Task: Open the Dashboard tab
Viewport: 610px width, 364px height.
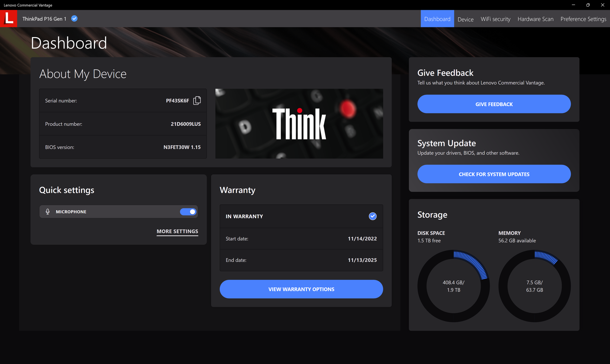Action: point(437,19)
